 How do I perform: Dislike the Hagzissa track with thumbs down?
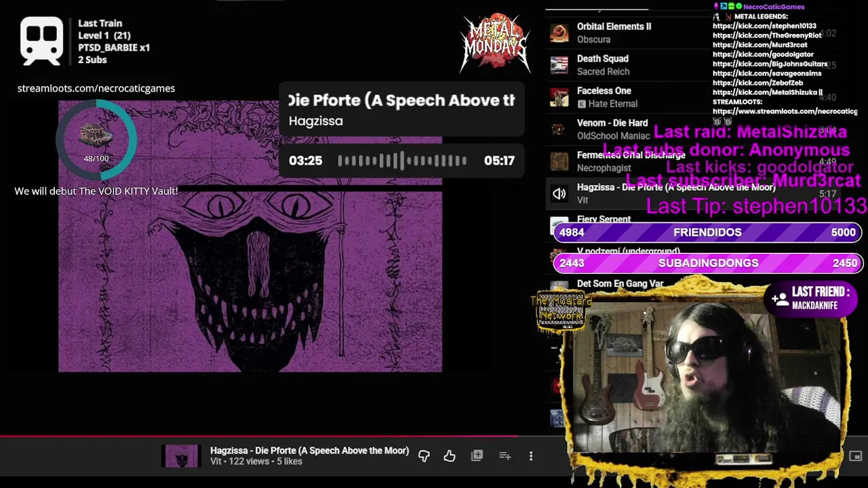coord(424,456)
